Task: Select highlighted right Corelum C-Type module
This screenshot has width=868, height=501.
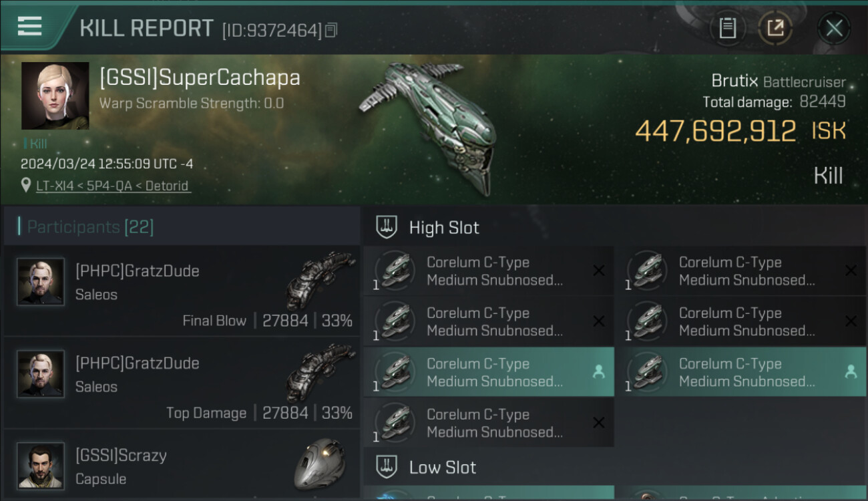Action: tap(740, 372)
